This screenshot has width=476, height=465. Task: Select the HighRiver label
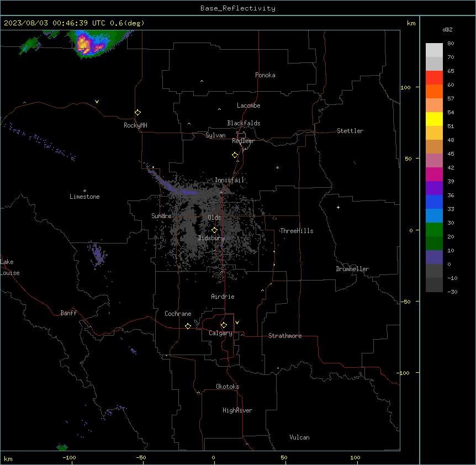(x=237, y=410)
